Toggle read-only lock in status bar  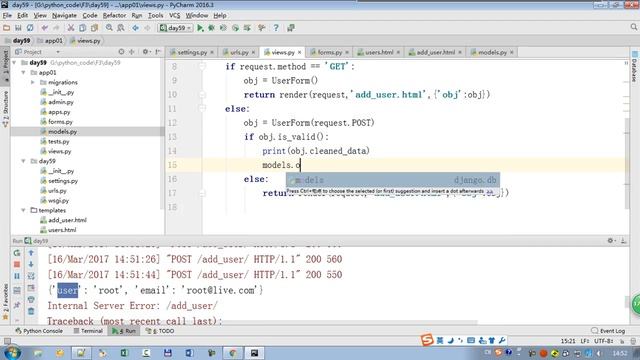622,341
